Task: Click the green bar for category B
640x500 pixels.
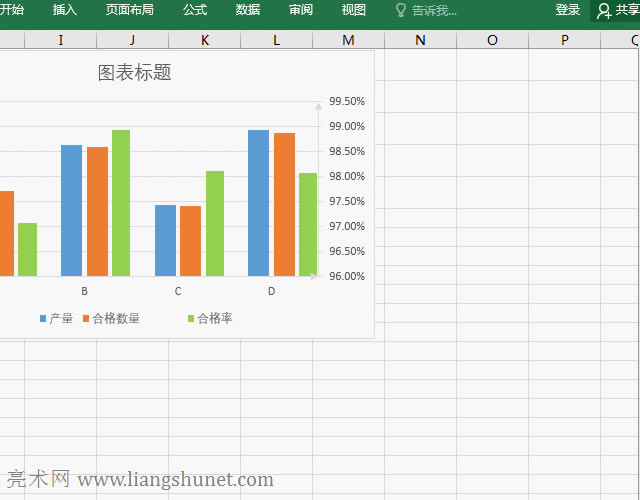Action: [x=121, y=203]
